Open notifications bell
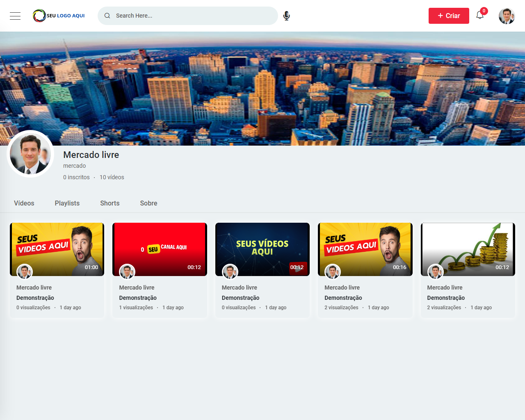 point(480,15)
